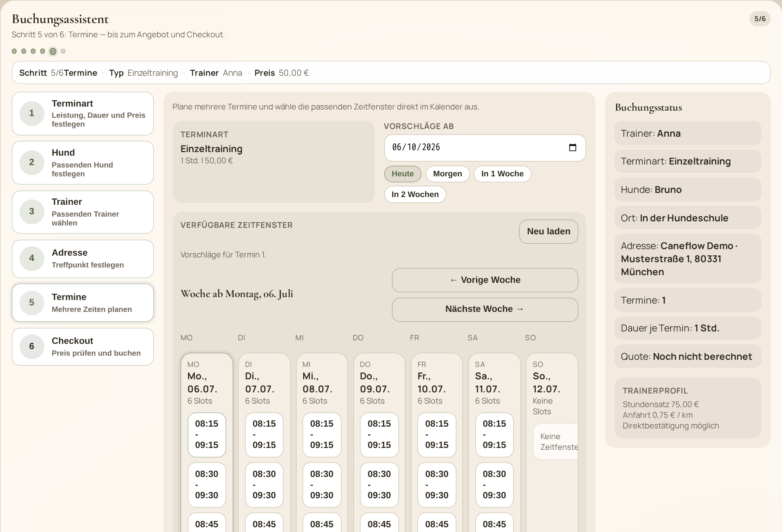This screenshot has width=782, height=532.
Task: Click Termine: 1 status row
Action: click(688, 300)
